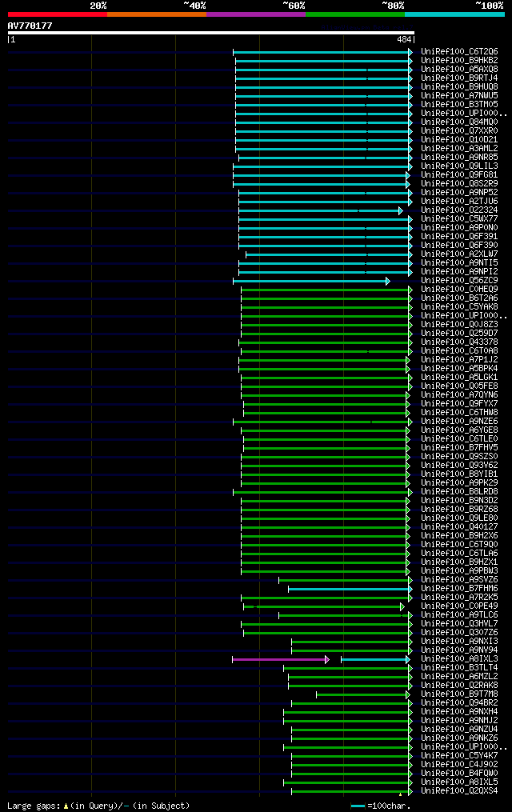Select the UniRef100_Q2QXS4 label
The height and width of the screenshot is (812, 512).
point(459,791)
